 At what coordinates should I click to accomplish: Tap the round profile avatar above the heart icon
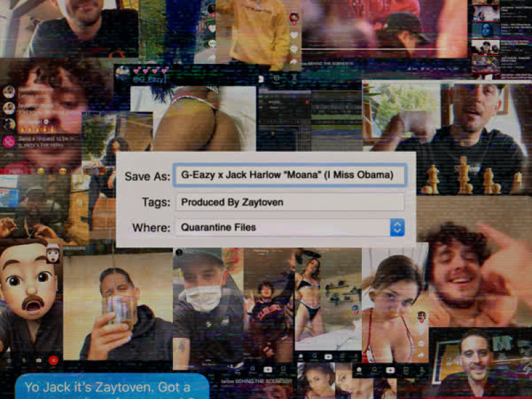[294, 17]
